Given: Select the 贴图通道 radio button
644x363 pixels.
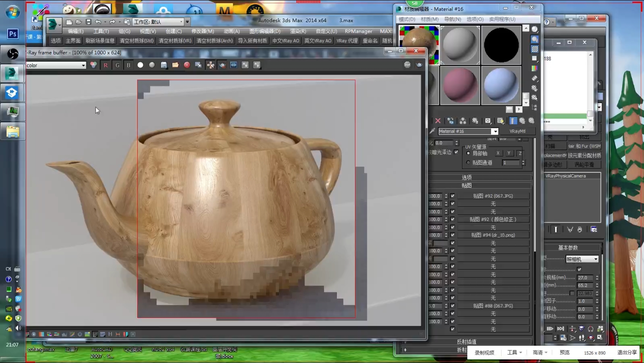Looking at the screenshot, I should 468,163.
